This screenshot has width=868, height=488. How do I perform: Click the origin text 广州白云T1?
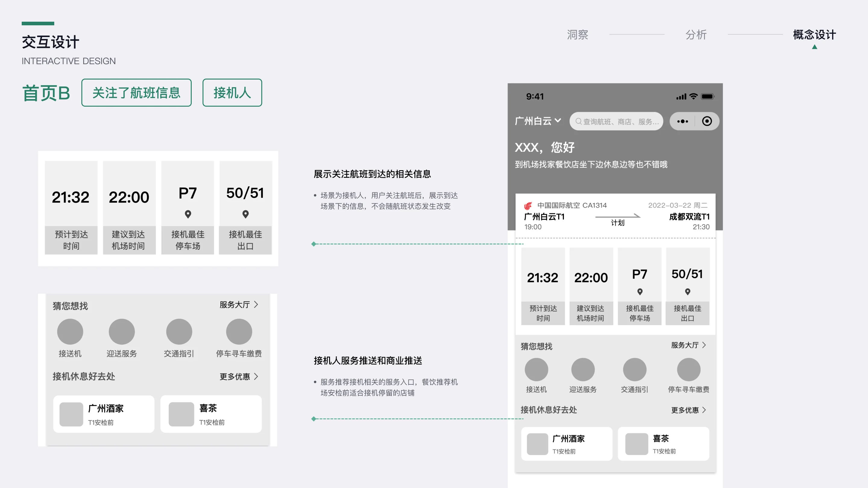[544, 217]
